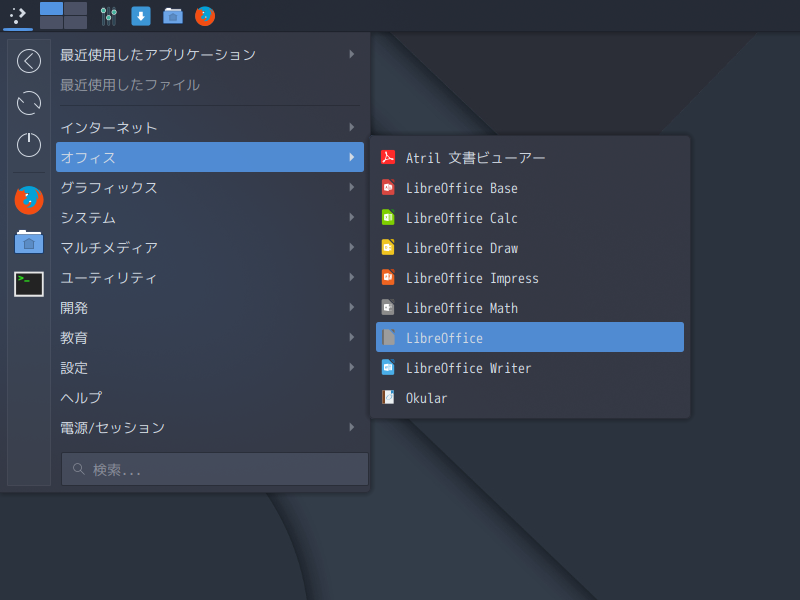Open home folder icon in menu sidebar

(x=29, y=242)
